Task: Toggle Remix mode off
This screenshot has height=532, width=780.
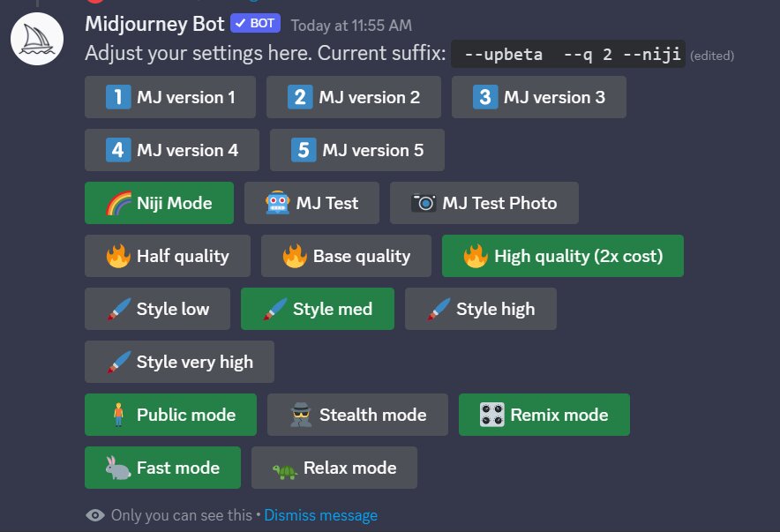Action: [x=544, y=415]
